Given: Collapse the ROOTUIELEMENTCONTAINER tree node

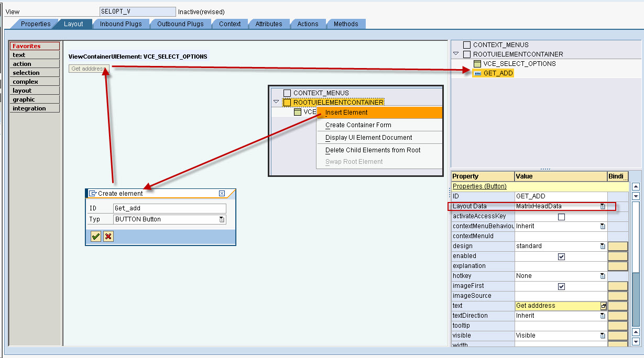Looking at the screenshot, I should (x=455, y=54).
